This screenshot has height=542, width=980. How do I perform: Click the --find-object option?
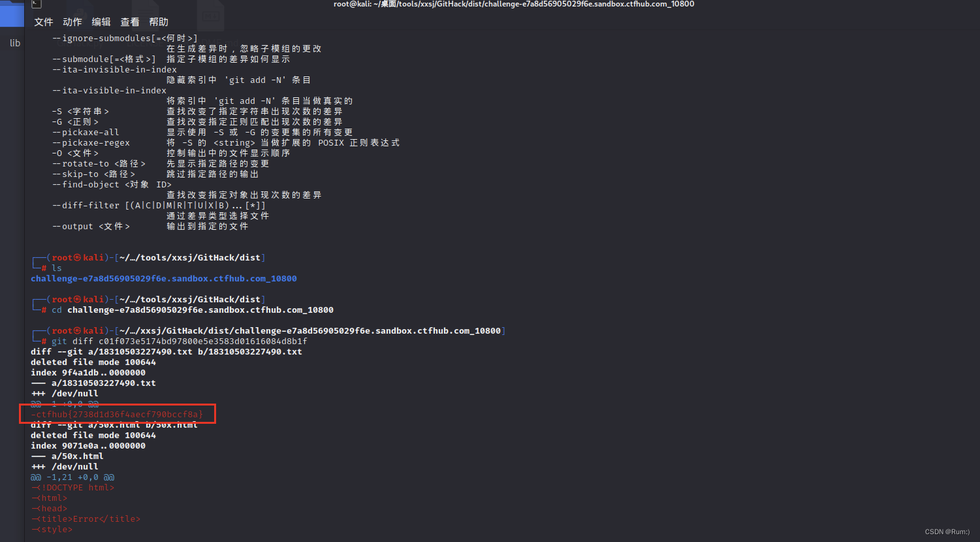click(112, 185)
